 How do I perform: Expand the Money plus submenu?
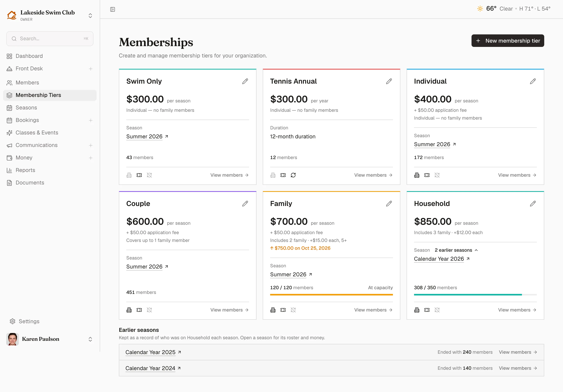(x=91, y=158)
